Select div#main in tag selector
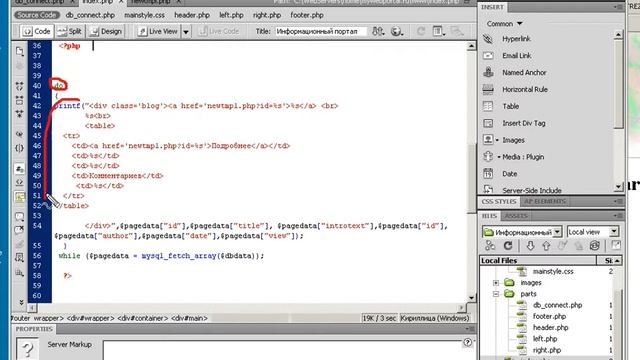640x360 pixels. tap(189, 318)
